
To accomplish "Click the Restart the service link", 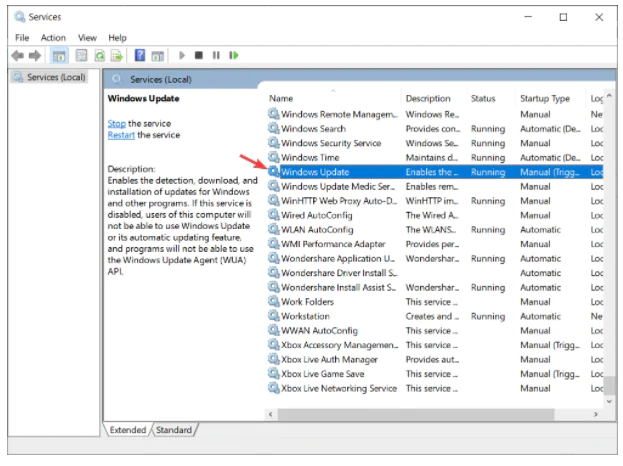I will coord(121,135).
